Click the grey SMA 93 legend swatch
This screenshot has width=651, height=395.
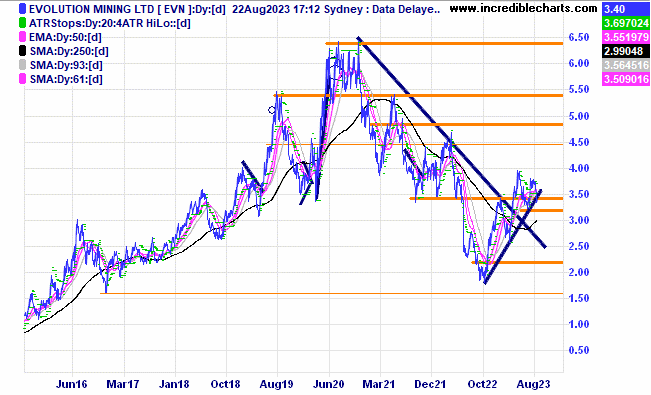[22, 65]
